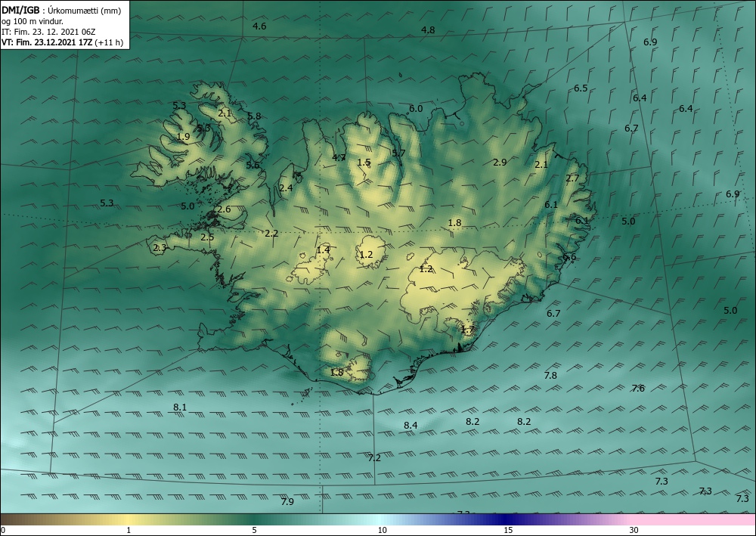Click the 7.6 value on the map
The height and width of the screenshot is (536, 756).
click(638, 389)
